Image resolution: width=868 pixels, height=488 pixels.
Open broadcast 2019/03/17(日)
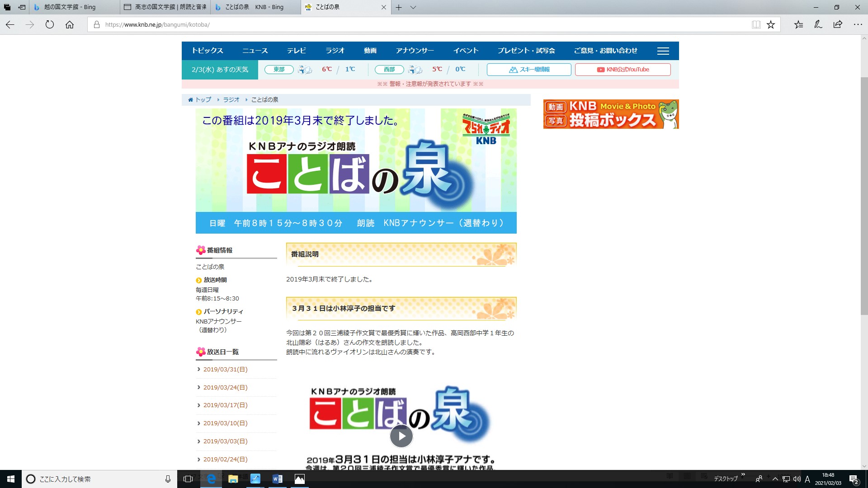225,405
